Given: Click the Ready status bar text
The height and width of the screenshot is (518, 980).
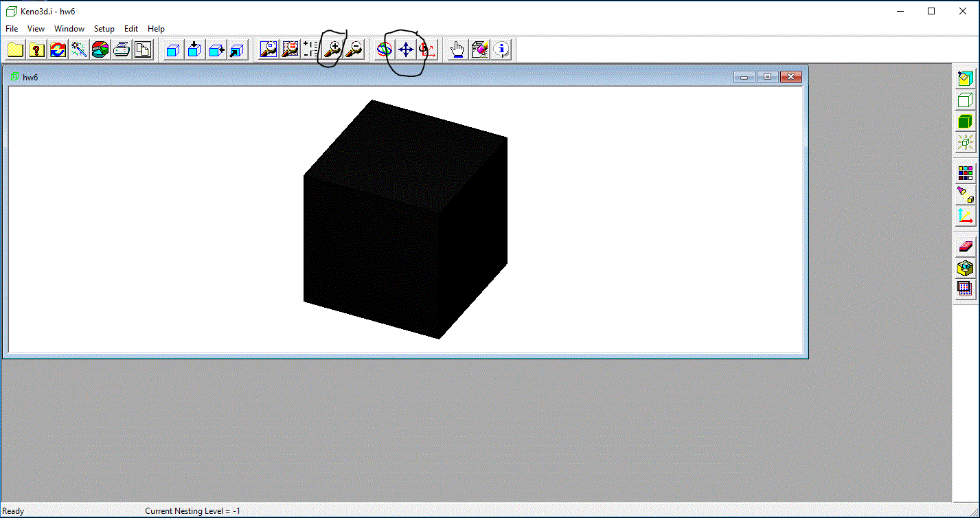Looking at the screenshot, I should pos(13,511).
